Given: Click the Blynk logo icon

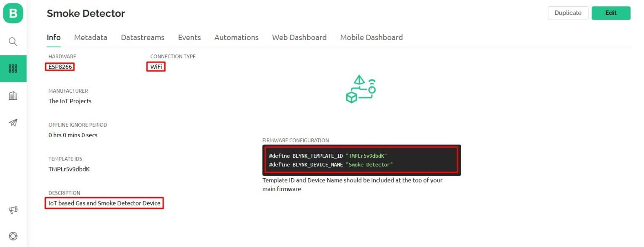Looking at the screenshot, I should click(13, 13).
